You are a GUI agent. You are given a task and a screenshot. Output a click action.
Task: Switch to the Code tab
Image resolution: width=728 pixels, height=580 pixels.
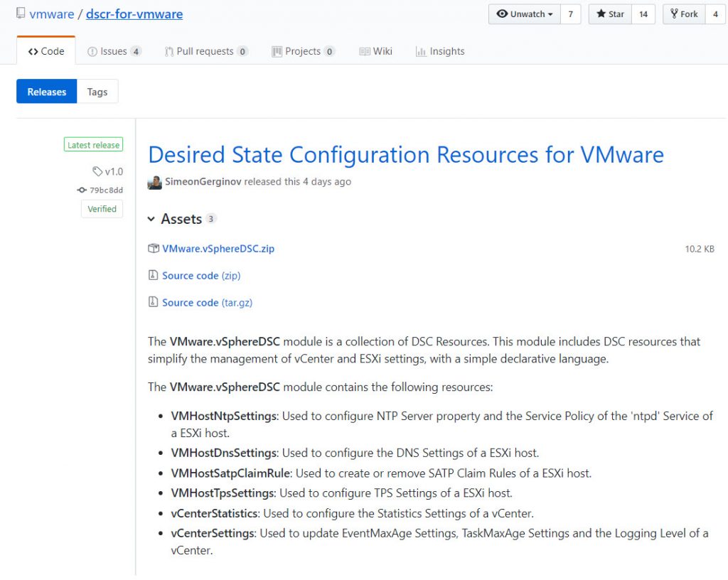click(x=46, y=51)
